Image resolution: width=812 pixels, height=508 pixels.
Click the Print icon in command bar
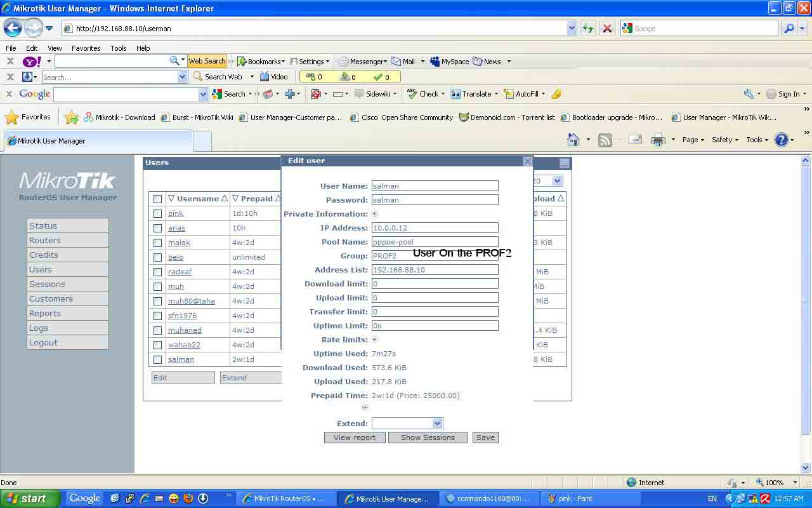[658, 140]
